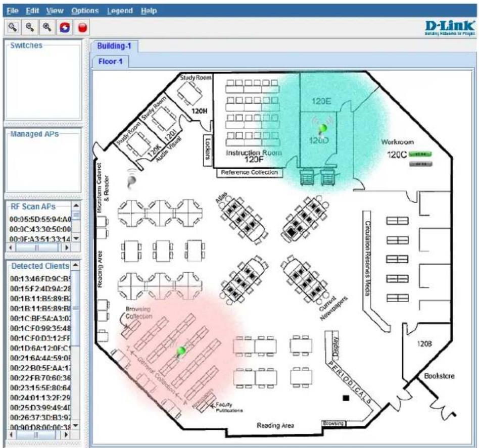Select detected client 00:1C:BF:5A:A3
The height and width of the screenshot is (448, 479).
point(40,318)
